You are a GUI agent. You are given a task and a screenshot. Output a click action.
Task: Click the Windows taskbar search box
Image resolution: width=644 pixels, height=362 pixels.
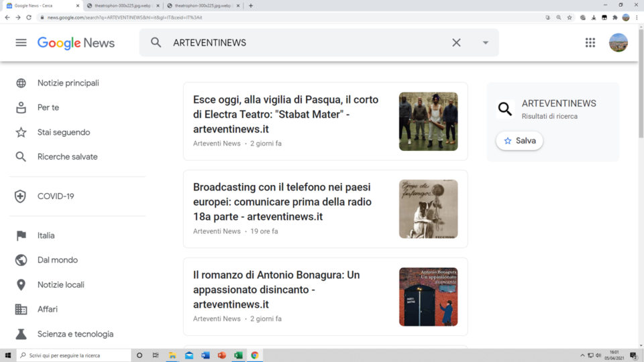point(74,355)
